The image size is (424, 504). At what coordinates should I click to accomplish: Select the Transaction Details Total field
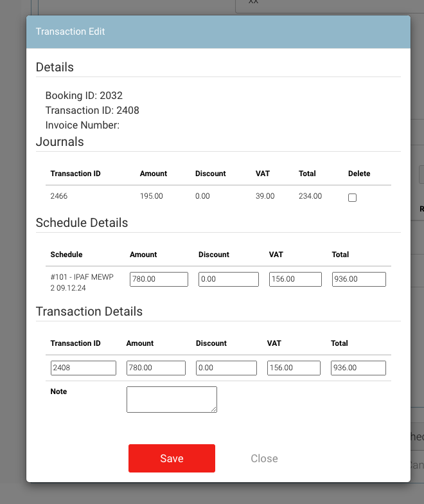coord(358,368)
